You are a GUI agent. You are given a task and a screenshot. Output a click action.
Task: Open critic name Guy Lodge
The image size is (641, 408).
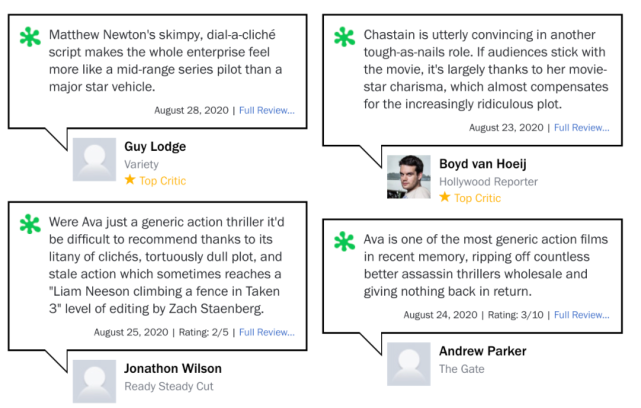(x=155, y=146)
